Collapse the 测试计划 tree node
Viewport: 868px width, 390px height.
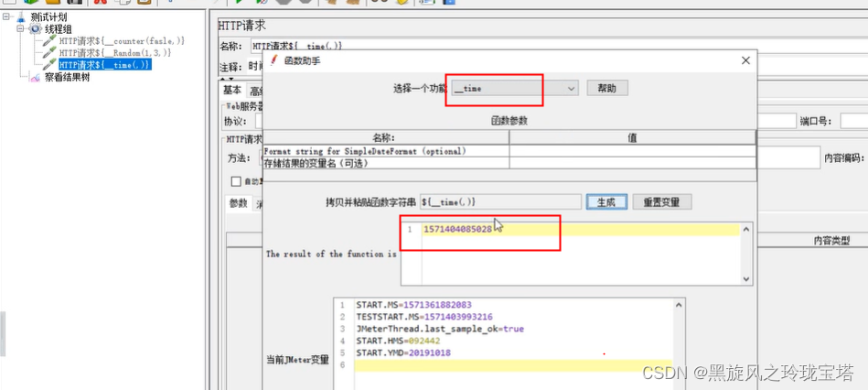click(x=6, y=17)
